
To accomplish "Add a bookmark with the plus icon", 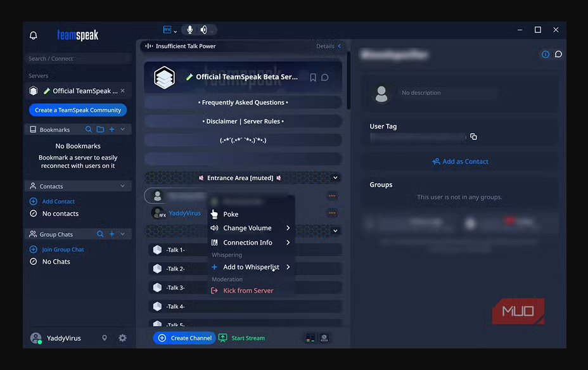I will coord(112,129).
